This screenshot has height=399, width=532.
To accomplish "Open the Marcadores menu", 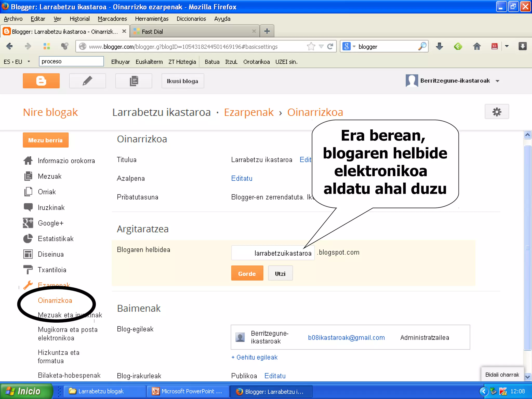I will pyautogui.click(x=112, y=19).
